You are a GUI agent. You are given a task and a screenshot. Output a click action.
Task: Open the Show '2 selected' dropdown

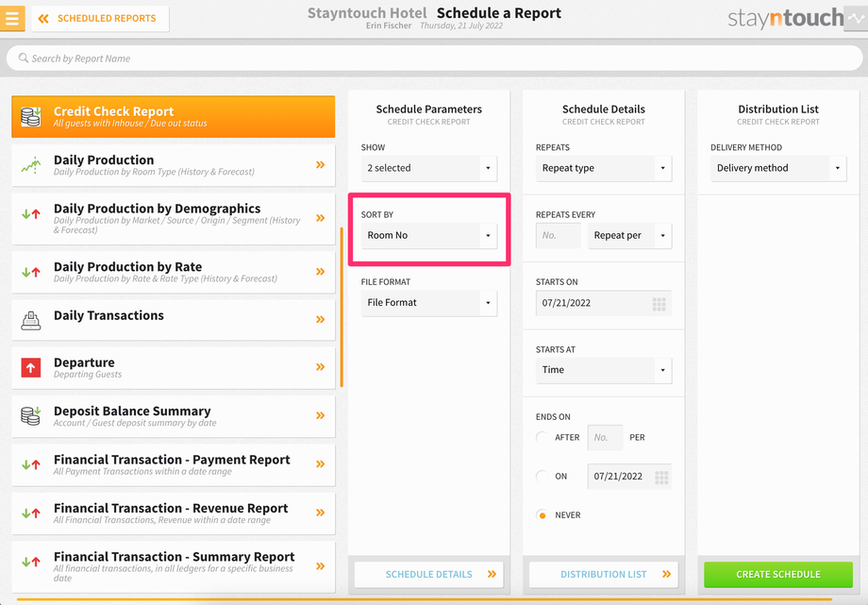pyautogui.click(x=429, y=168)
